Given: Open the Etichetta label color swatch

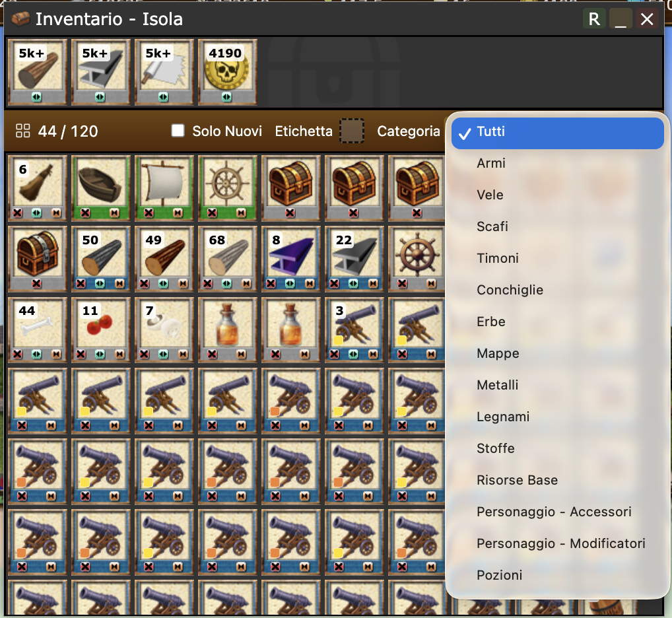Looking at the screenshot, I should [x=352, y=131].
